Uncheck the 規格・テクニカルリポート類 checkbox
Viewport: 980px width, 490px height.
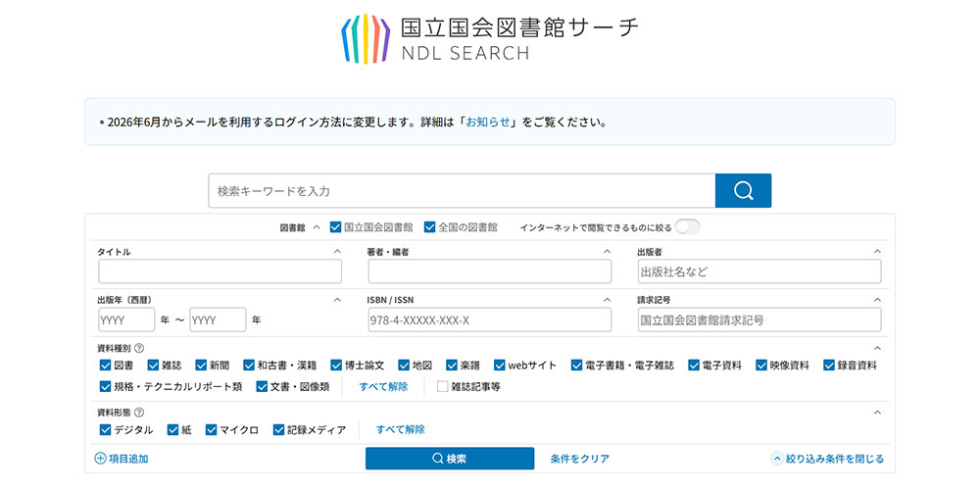(x=106, y=386)
